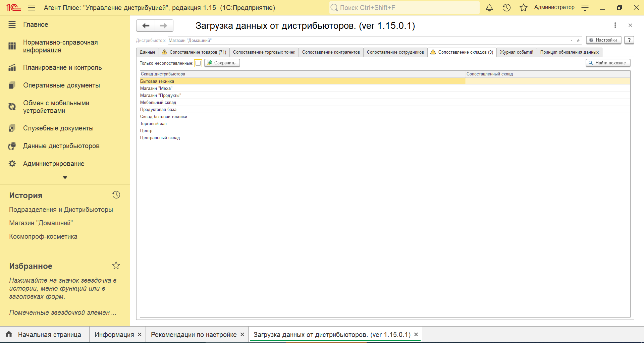The width and height of the screenshot is (644, 343).
Task: Click the Склад дистрибьютора column header
Action: pos(303,74)
